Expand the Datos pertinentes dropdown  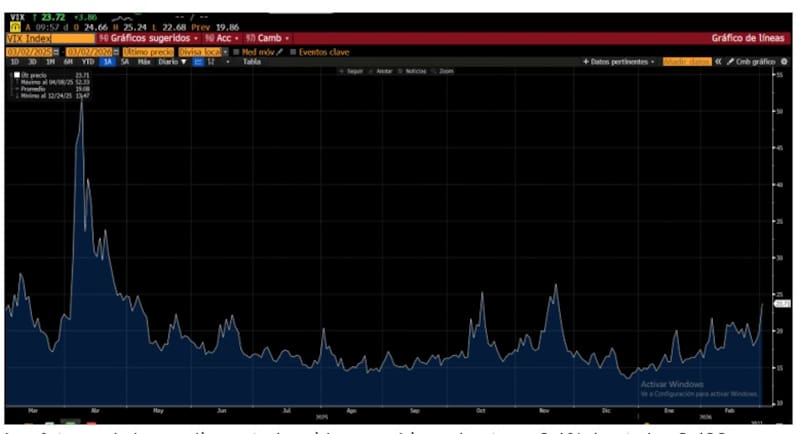coord(619,61)
